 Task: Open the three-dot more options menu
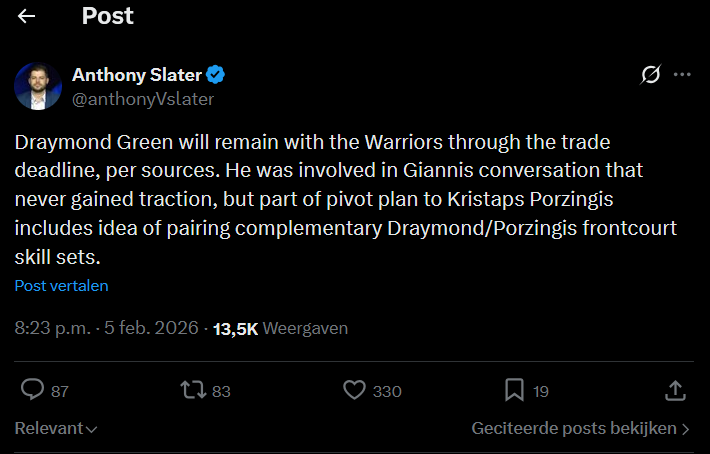click(x=682, y=75)
